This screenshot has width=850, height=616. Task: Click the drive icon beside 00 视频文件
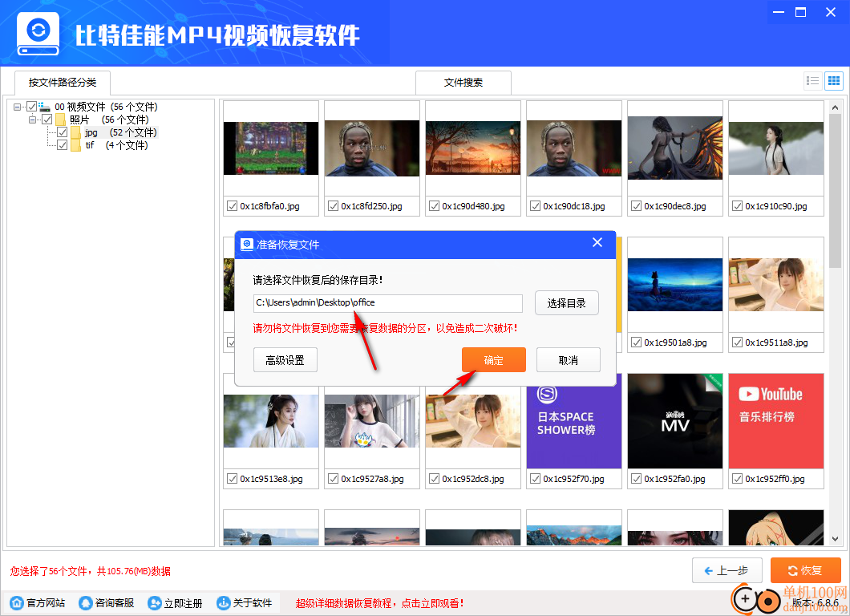pyautogui.click(x=44, y=107)
